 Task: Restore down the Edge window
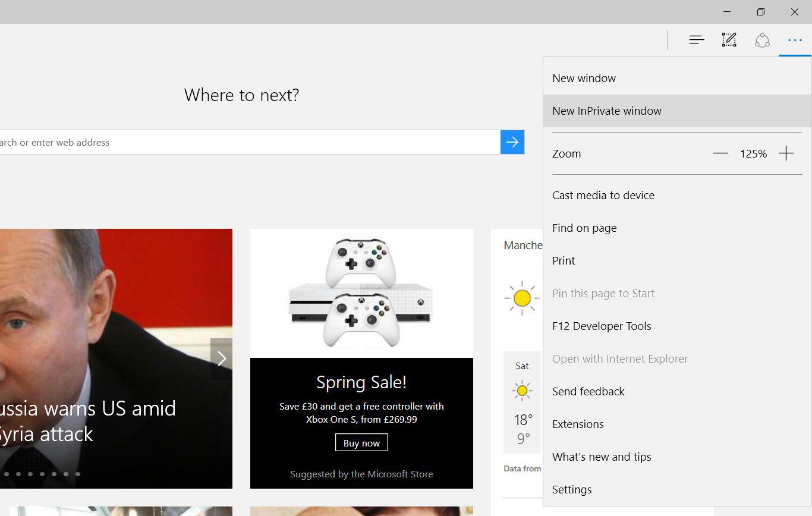point(761,12)
